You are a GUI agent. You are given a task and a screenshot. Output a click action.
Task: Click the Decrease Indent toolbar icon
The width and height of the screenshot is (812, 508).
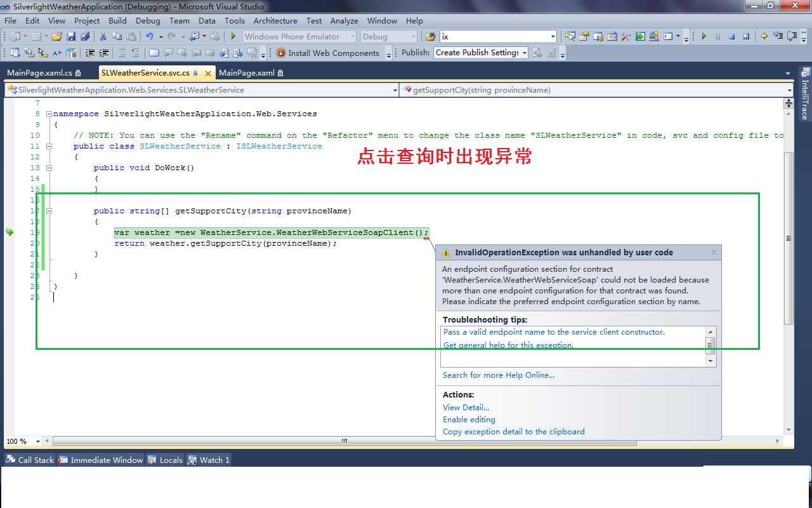90,53
